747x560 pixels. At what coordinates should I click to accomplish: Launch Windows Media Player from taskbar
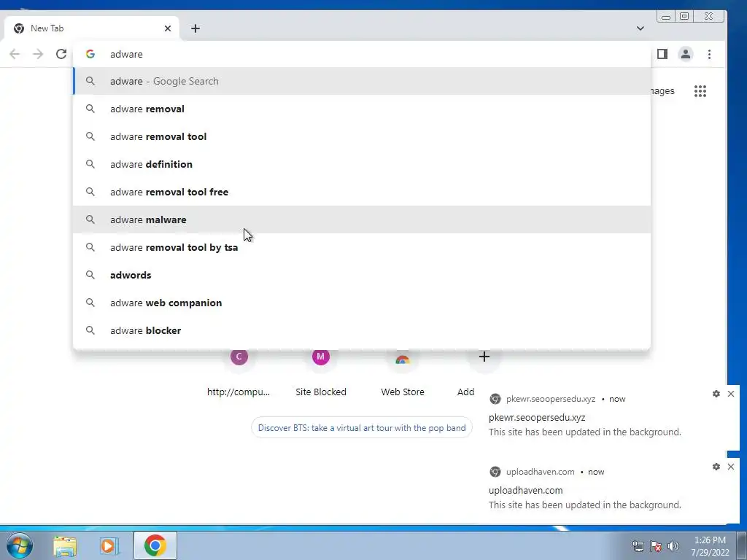click(x=109, y=546)
